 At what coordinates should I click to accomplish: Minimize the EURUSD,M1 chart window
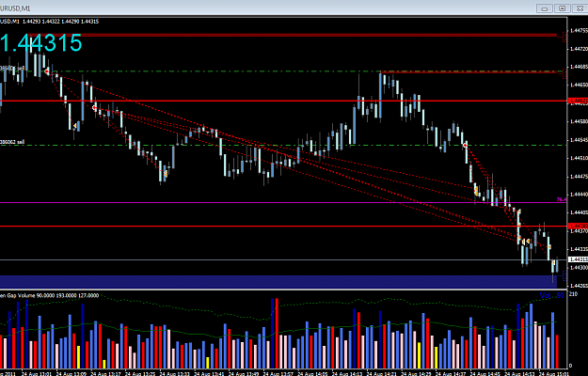(545, 8)
